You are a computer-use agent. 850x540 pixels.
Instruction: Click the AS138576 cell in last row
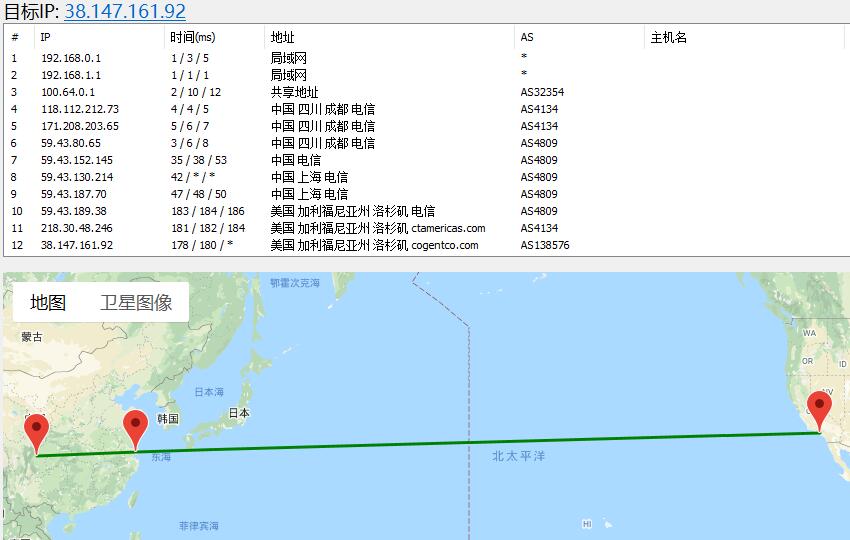545,245
